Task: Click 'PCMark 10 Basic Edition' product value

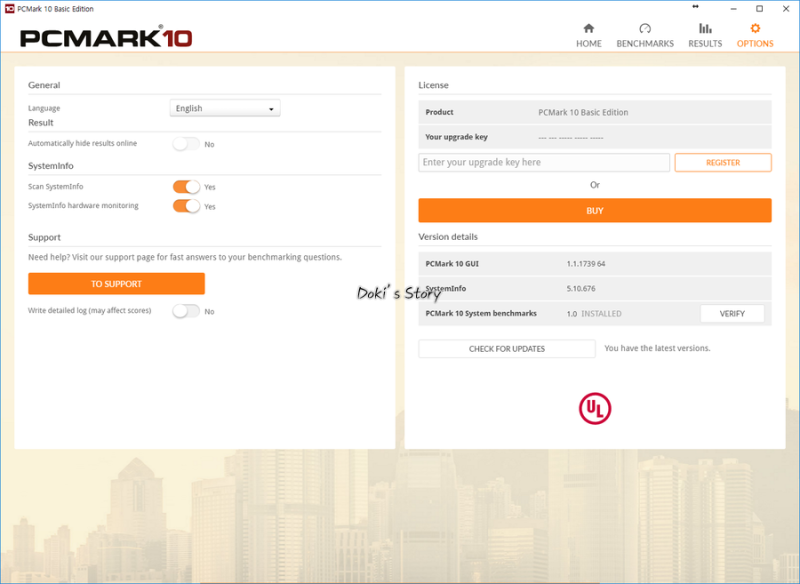Action: [x=583, y=112]
